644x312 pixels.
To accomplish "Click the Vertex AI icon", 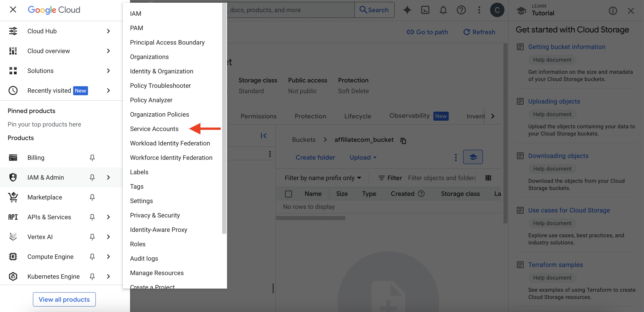I will pos(13,237).
